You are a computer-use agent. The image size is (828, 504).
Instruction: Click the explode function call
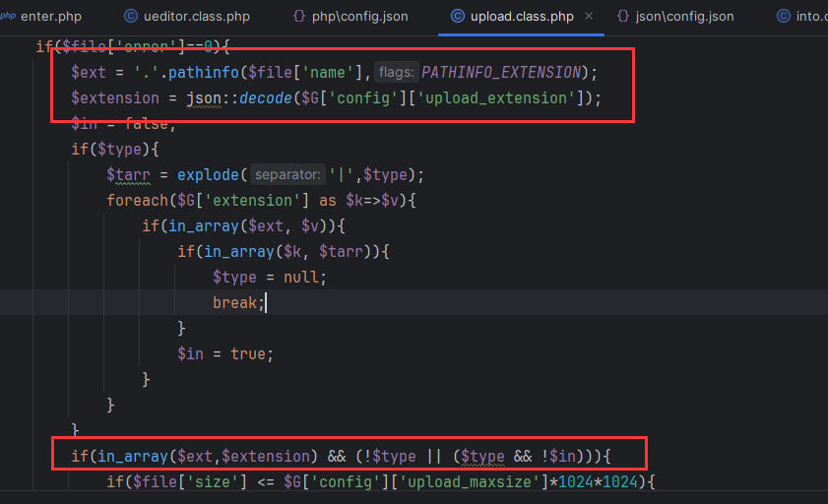click(x=209, y=175)
